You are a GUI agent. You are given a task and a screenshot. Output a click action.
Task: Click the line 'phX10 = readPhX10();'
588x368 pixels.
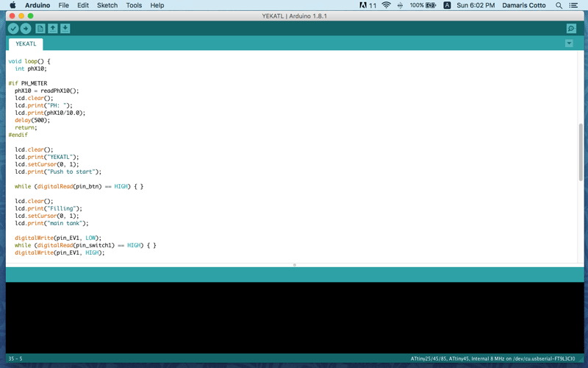(47, 91)
